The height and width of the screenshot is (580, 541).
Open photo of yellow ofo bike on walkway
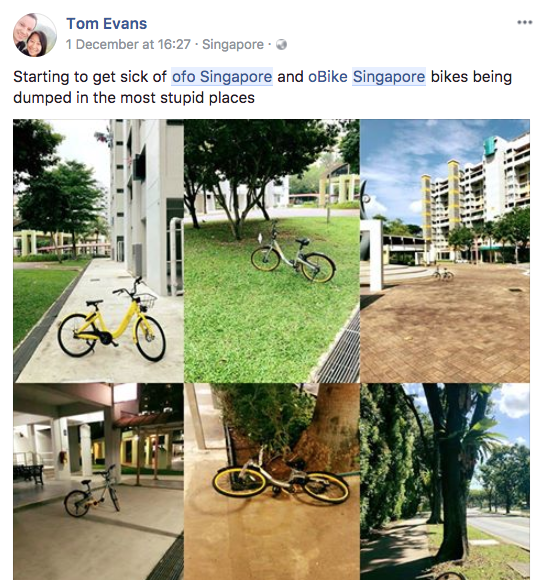click(98, 251)
